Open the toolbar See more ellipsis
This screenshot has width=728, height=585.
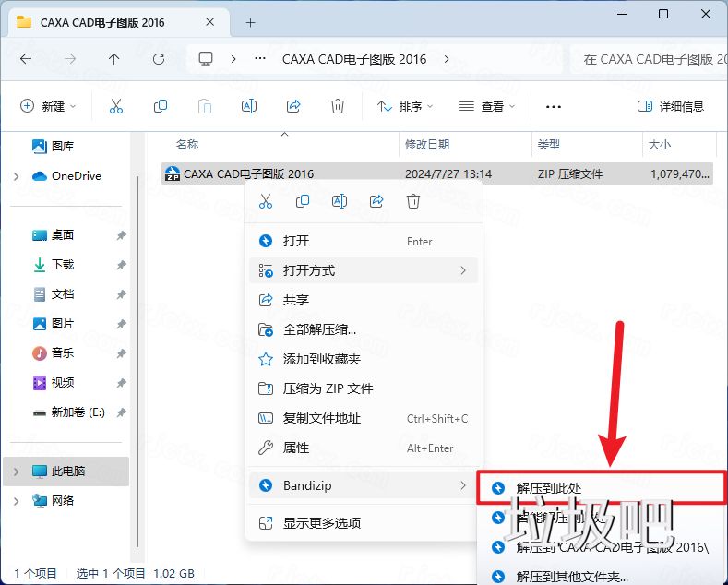pos(554,107)
